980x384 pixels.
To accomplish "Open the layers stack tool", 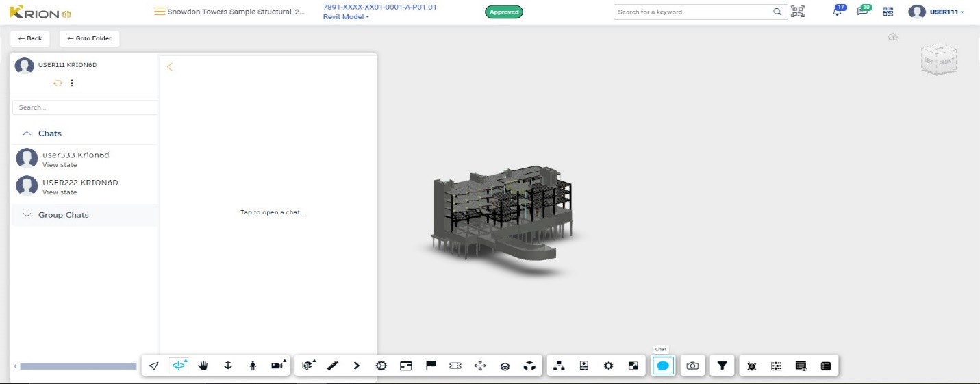I will tap(505, 366).
